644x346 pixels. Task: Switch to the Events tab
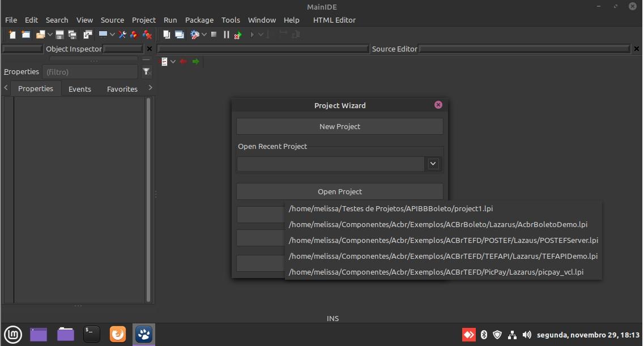[x=80, y=89]
